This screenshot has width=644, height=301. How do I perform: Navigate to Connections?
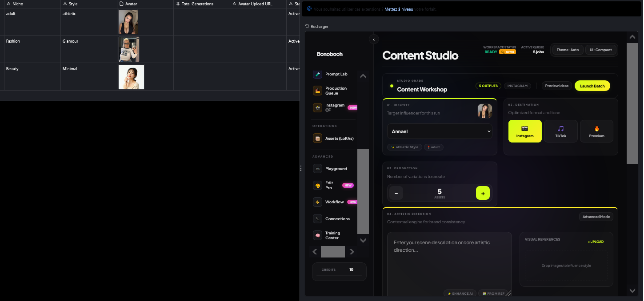[x=337, y=219]
